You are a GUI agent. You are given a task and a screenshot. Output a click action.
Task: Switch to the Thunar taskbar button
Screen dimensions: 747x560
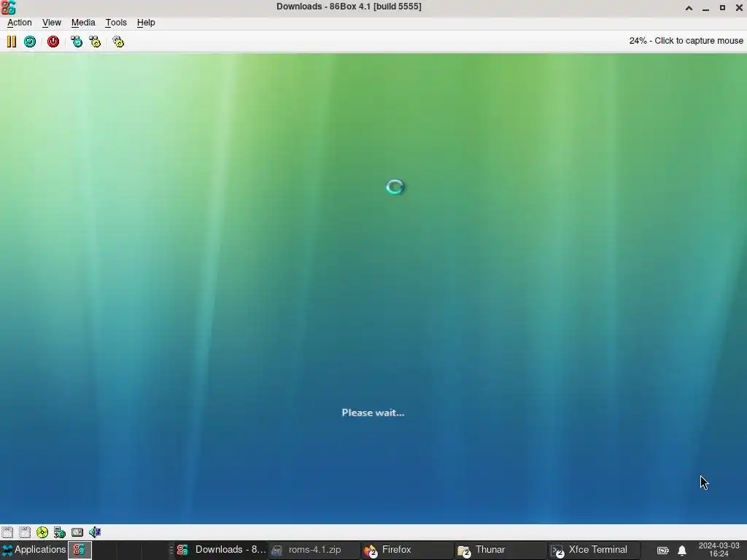500,550
